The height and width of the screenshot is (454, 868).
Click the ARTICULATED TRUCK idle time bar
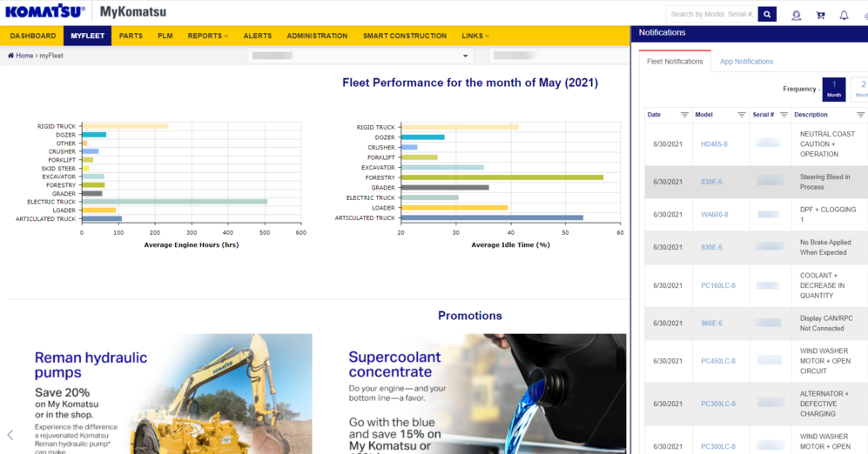tap(492, 218)
